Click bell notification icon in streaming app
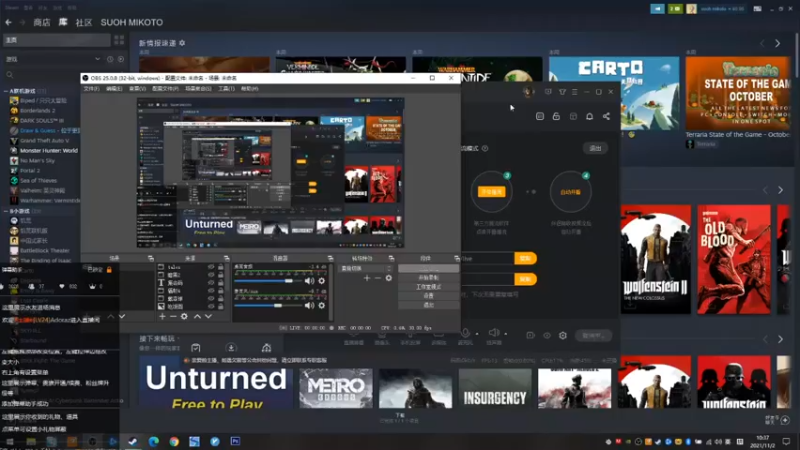This screenshot has width=800, height=450. 589,116
